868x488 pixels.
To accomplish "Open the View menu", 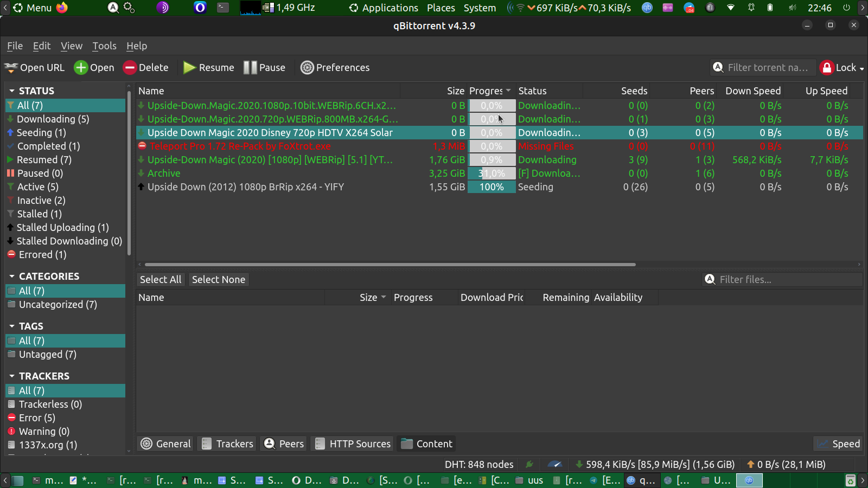I will (x=72, y=46).
